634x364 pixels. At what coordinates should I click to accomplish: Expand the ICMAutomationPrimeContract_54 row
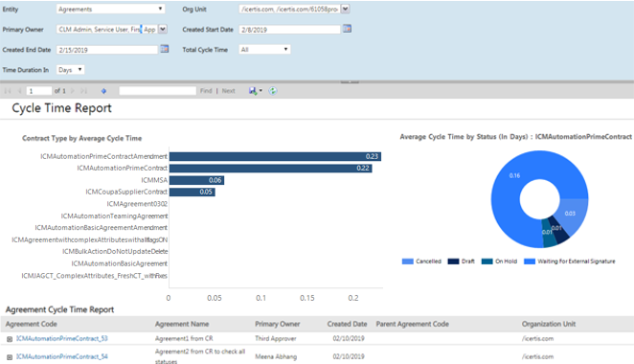(x=10, y=357)
